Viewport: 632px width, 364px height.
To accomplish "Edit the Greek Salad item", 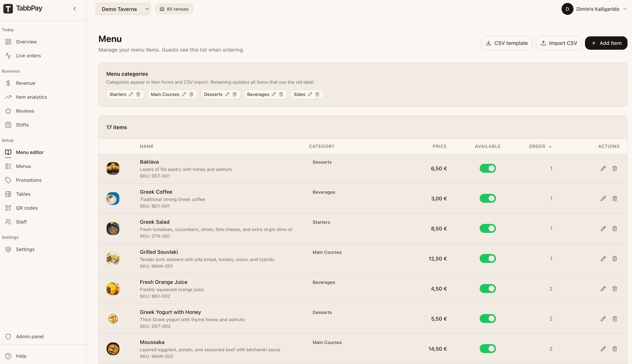I will tap(603, 229).
